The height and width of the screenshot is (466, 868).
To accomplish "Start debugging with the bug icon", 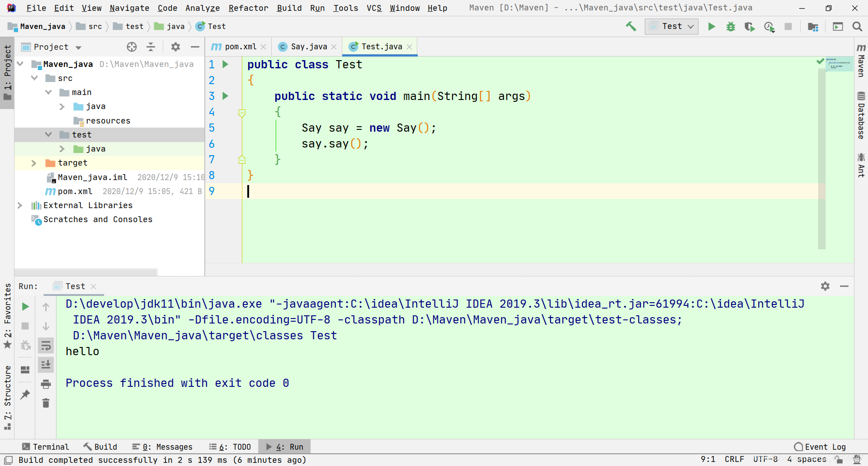I will pyautogui.click(x=731, y=27).
